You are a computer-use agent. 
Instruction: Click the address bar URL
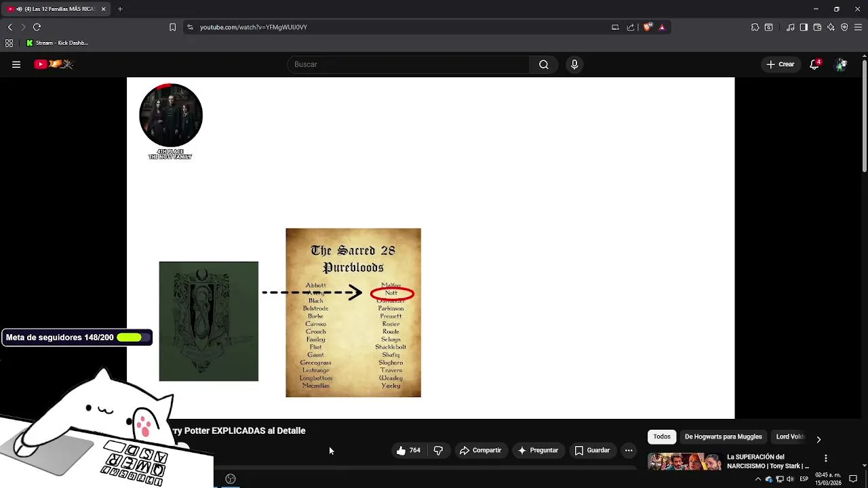point(254,27)
